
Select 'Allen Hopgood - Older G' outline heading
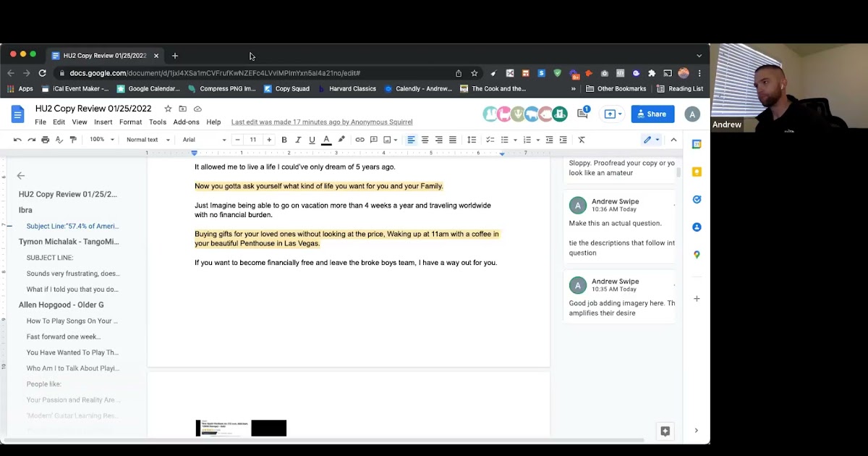[x=61, y=305]
